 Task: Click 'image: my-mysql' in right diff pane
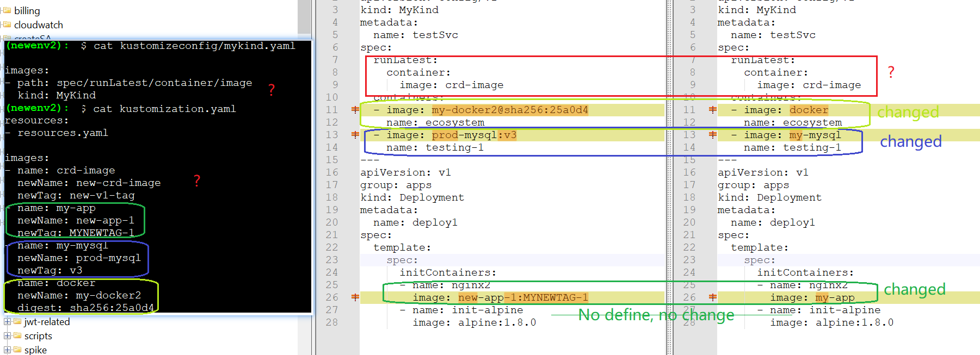(793, 135)
